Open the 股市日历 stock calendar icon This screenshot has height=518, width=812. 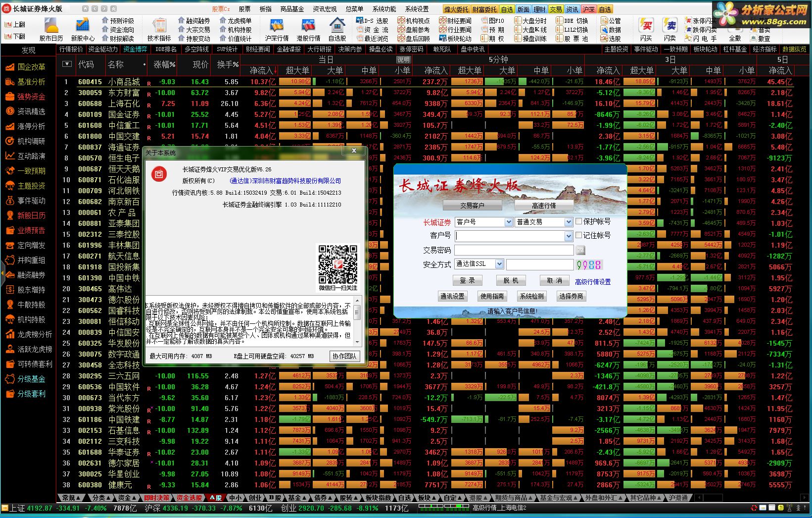51,29
